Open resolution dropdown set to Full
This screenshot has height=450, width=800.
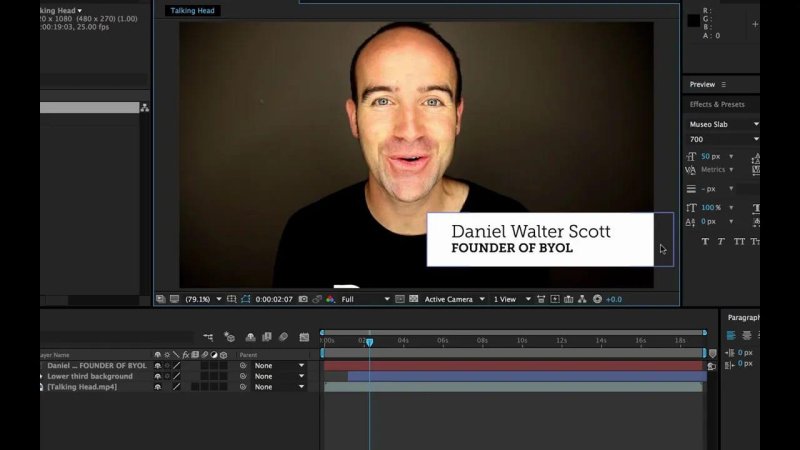pyautogui.click(x=365, y=299)
